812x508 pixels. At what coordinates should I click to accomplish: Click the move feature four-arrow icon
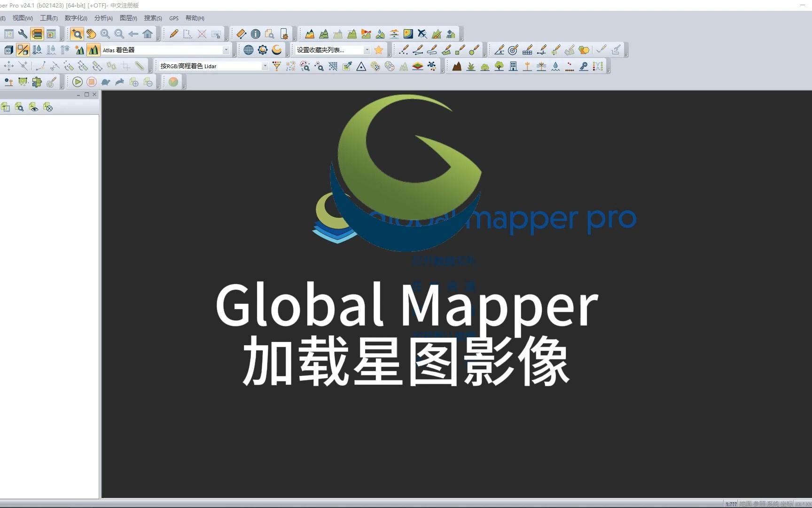8,66
